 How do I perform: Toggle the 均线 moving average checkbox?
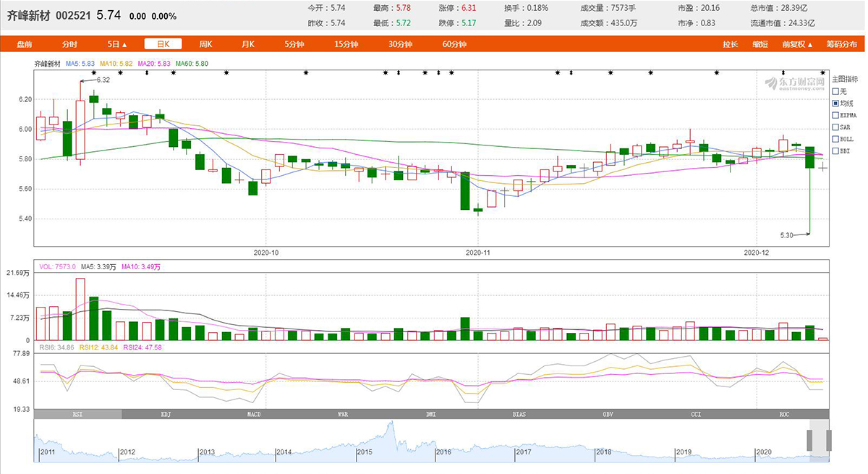coord(835,103)
